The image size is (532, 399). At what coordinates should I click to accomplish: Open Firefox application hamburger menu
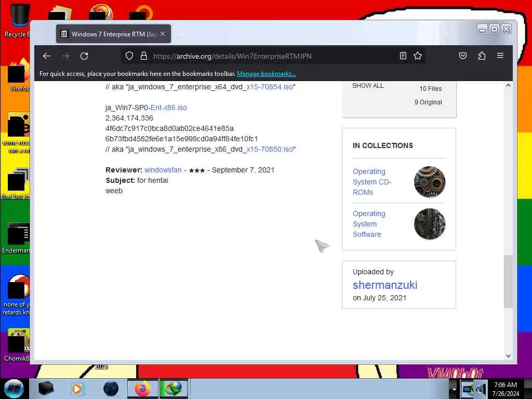click(500, 56)
